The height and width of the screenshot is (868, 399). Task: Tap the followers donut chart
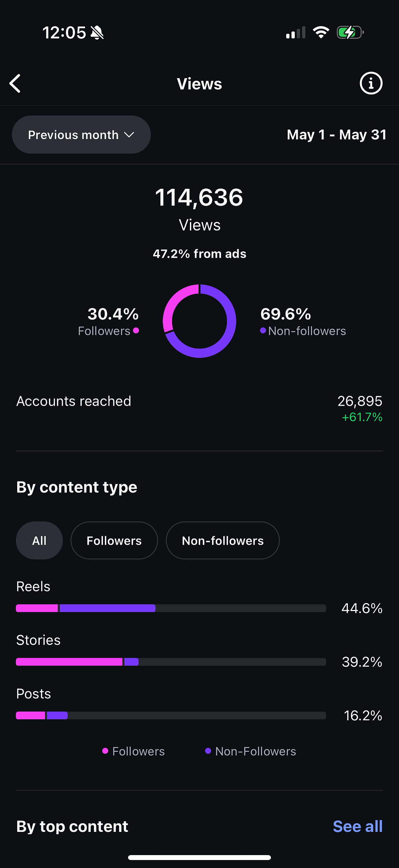click(199, 321)
